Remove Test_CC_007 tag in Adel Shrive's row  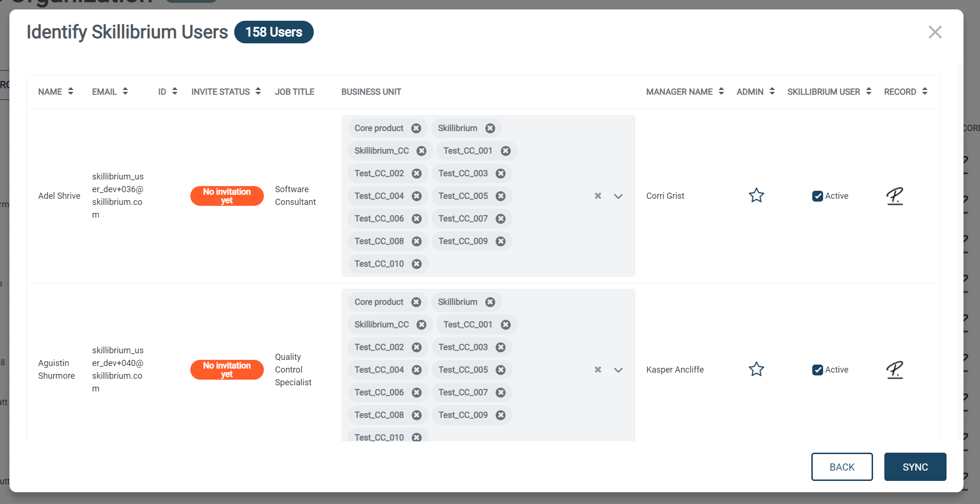click(x=500, y=219)
